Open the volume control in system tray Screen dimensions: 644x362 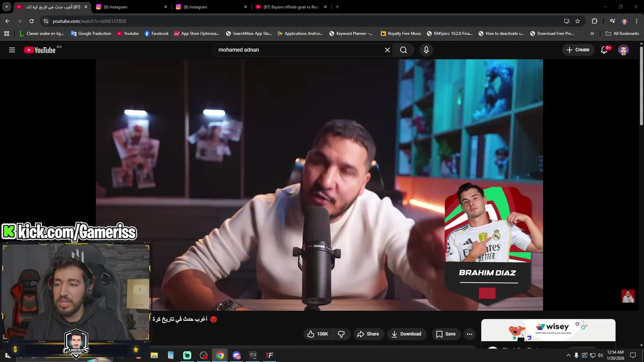pos(600,355)
